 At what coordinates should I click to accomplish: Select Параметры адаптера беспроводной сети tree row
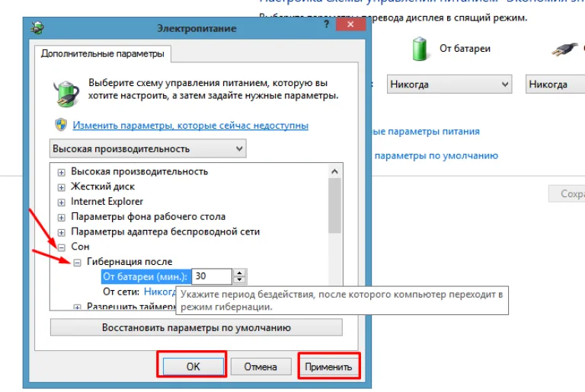point(165,231)
